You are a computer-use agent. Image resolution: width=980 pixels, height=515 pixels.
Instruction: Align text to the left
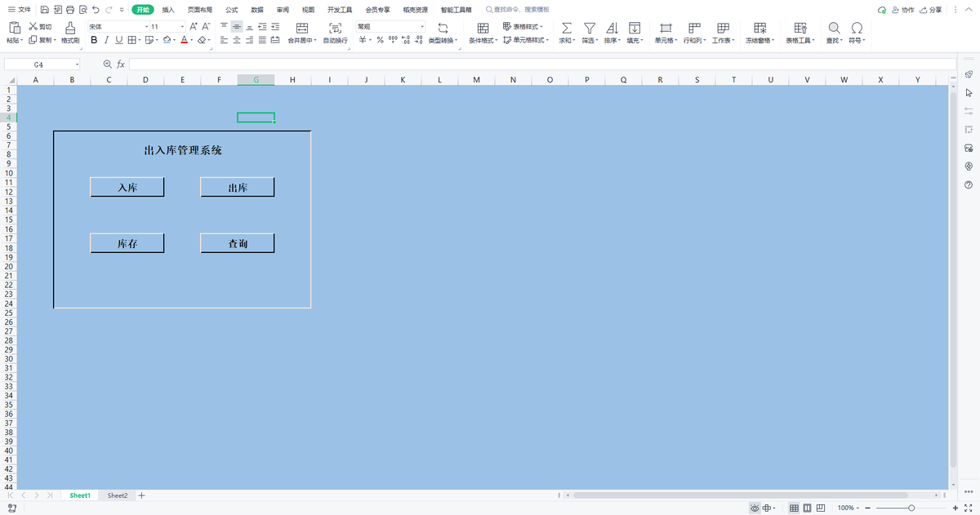coord(224,39)
